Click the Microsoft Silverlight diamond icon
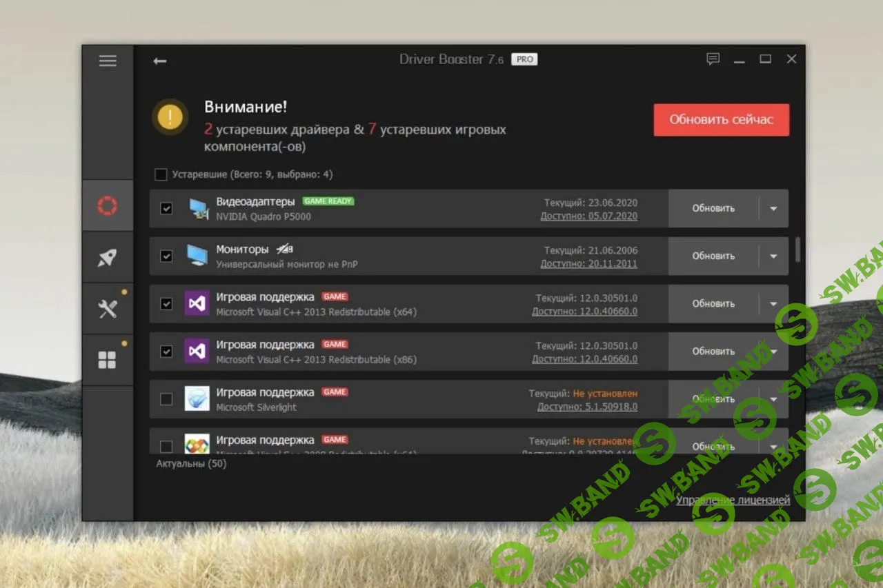 click(198, 398)
